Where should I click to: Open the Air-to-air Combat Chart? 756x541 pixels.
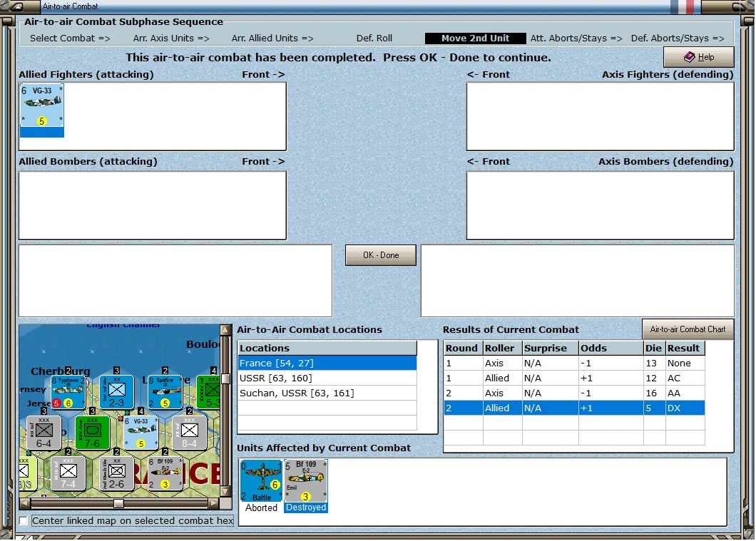tap(688, 329)
